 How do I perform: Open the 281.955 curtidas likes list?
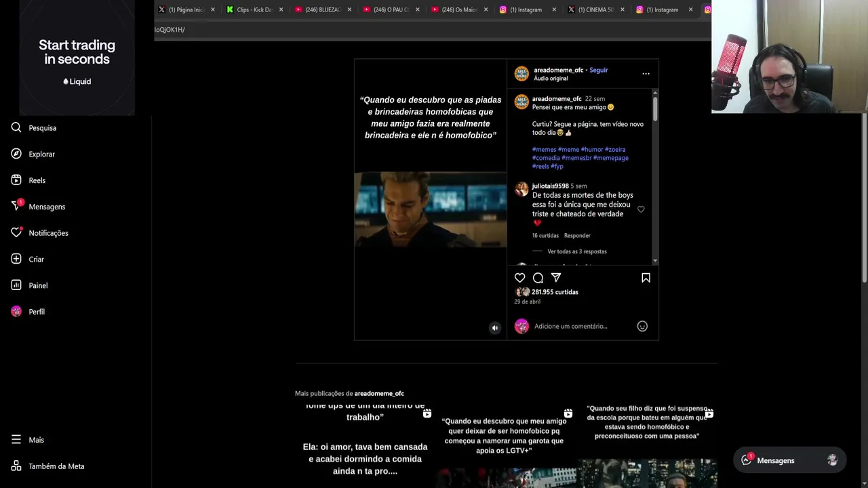pos(555,292)
